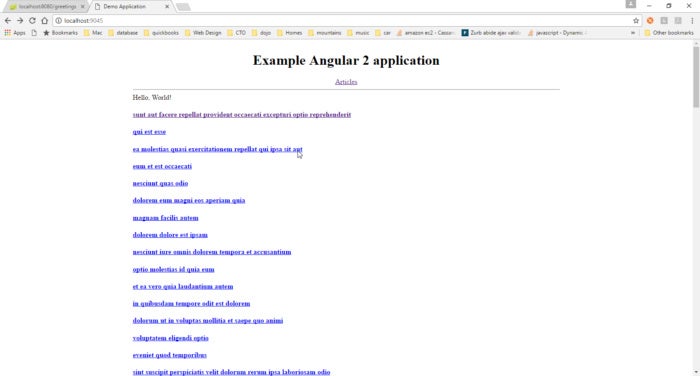
Task: Reload the page with the refresh icon
Action: (x=32, y=21)
